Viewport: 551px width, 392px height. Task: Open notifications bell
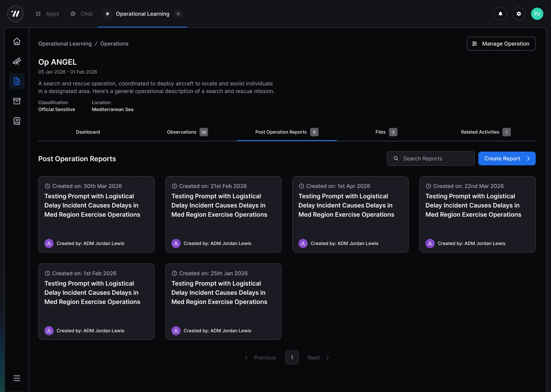(500, 14)
